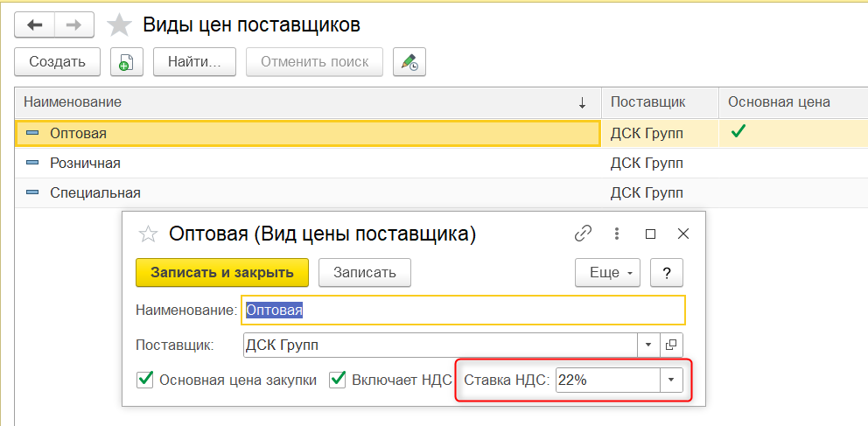
Task: Go forward with the right arrow button
Action: pyautogui.click(x=74, y=24)
